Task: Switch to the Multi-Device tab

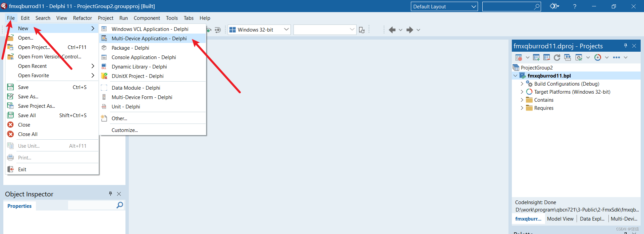Action: tap(624, 219)
